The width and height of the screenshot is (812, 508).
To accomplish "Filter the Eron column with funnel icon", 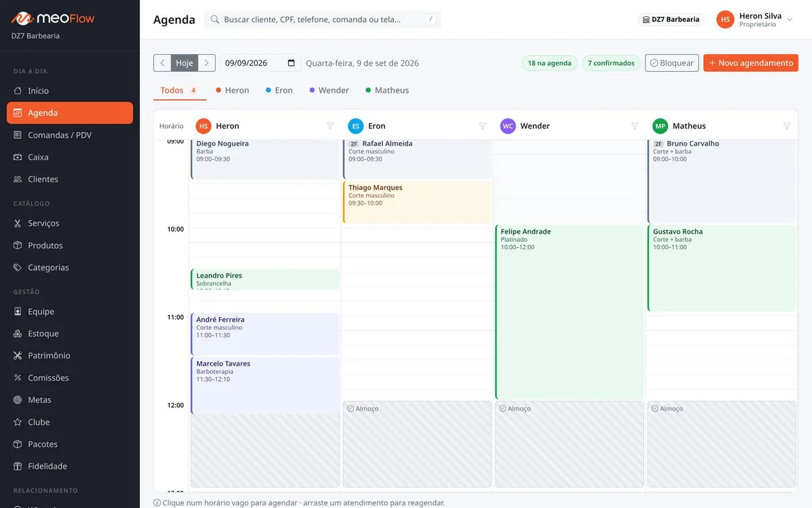I will [482, 126].
